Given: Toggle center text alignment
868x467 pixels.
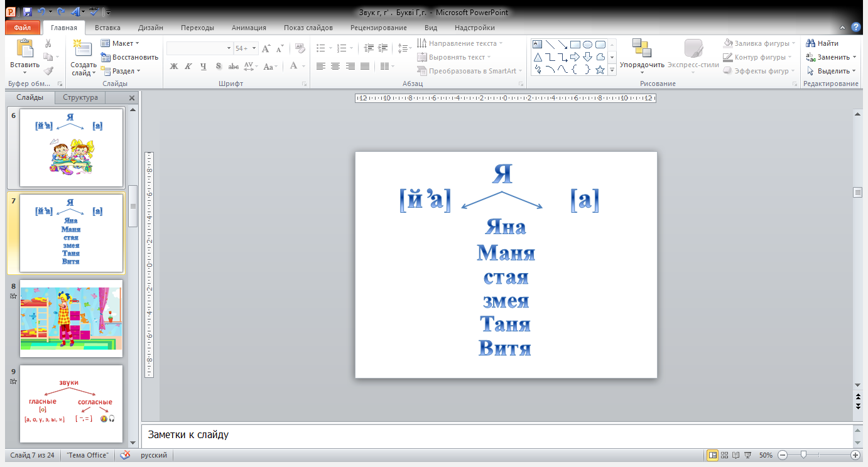Looking at the screenshot, I should pyautogui.click(x=335, y=67).
